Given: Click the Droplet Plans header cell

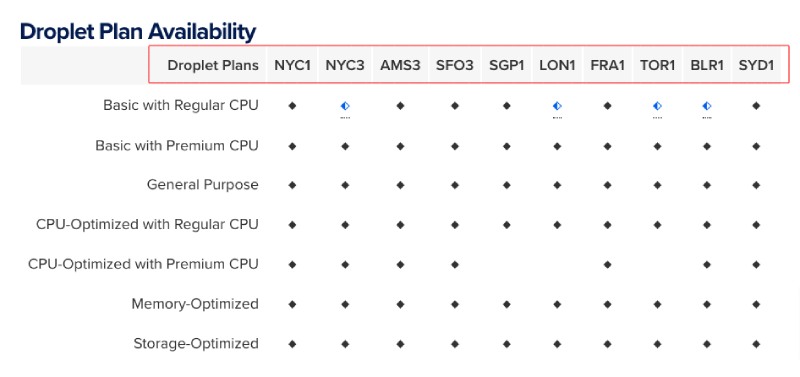Looking at the screenshot, I should [213, 65].
